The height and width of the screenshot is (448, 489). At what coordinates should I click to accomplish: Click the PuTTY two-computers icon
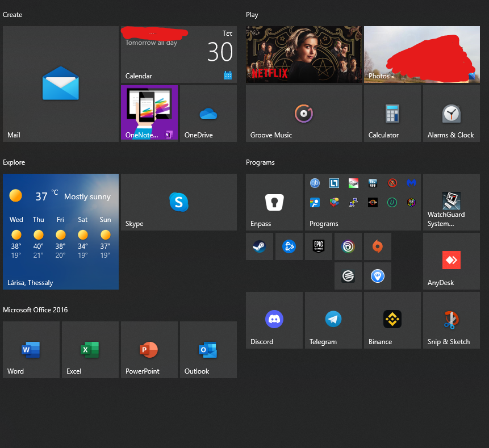pos(353,202)
